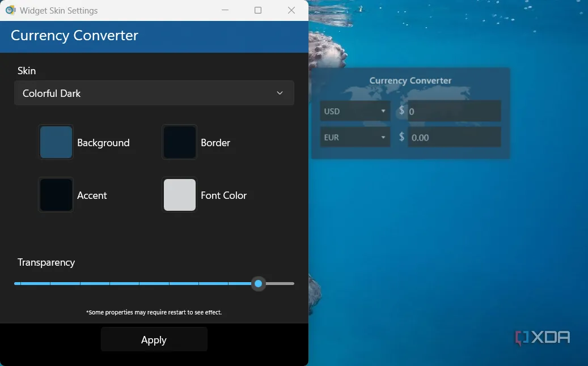
Task: Click the Accent label text
Action: (92, 195)
